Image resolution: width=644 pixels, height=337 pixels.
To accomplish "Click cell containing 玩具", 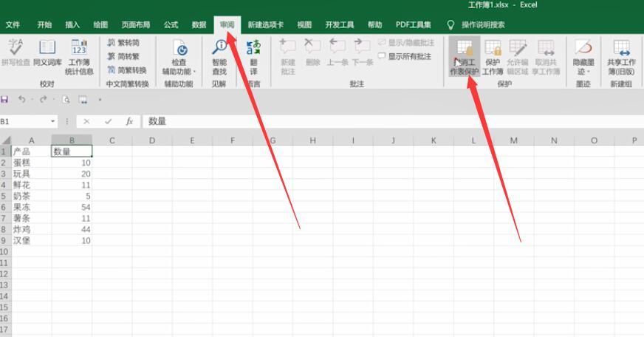I will click(32, 174).
